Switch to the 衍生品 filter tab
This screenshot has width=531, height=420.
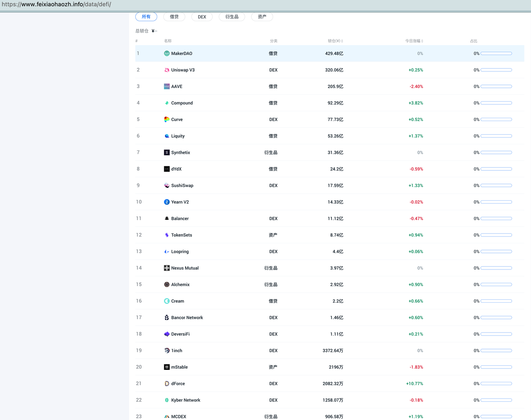click(x=232, y=17)
